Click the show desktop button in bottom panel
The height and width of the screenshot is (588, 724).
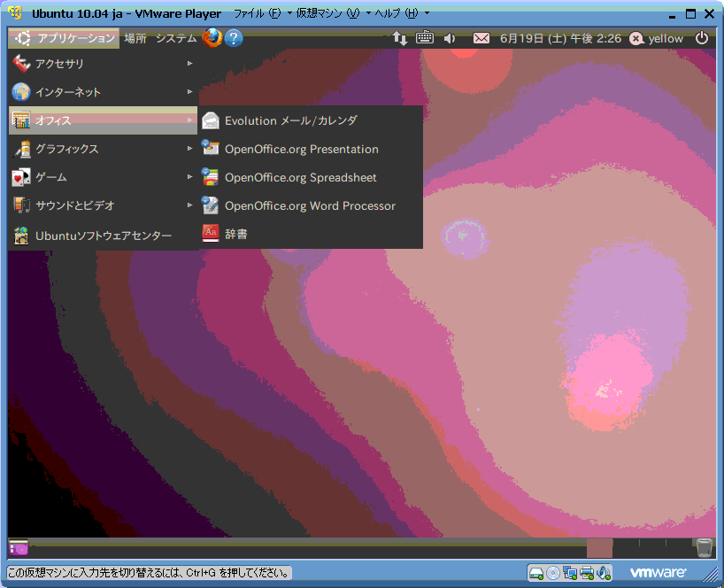[x=19, y=548]
